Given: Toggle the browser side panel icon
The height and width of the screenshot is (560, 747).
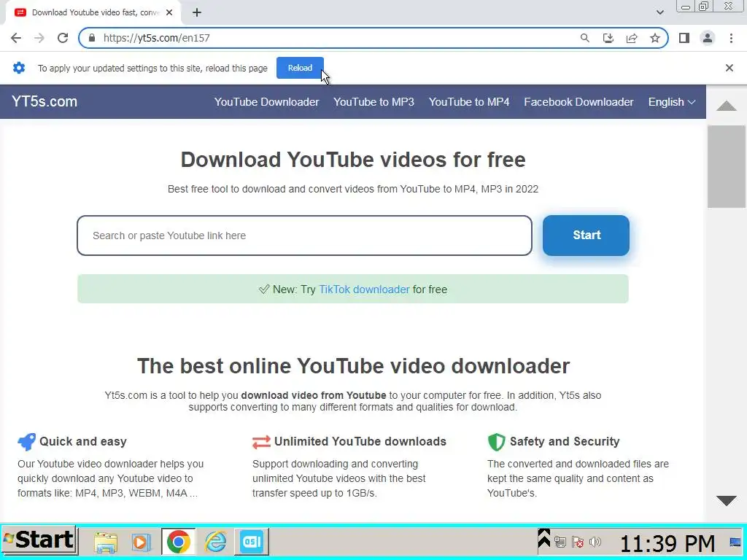Looking at the screenshot, I should (x=684, y=38).
